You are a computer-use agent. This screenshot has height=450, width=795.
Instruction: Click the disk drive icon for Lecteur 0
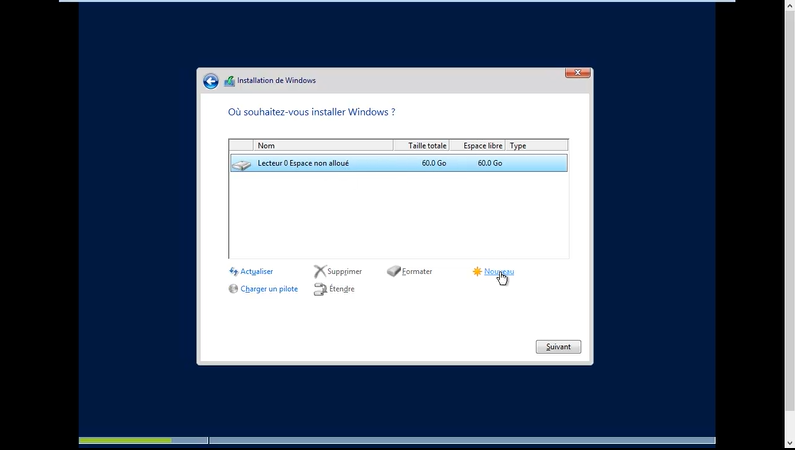(x=241, y=163)
